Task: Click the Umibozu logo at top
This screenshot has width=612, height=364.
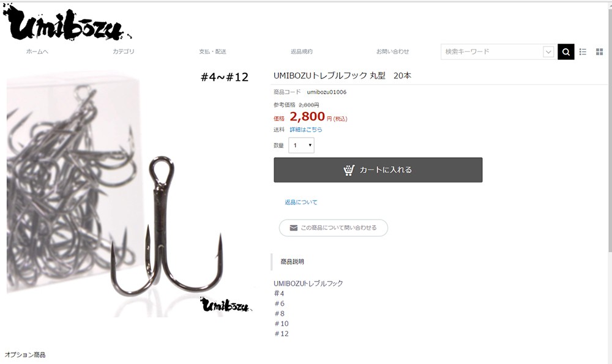Action: 66,23
